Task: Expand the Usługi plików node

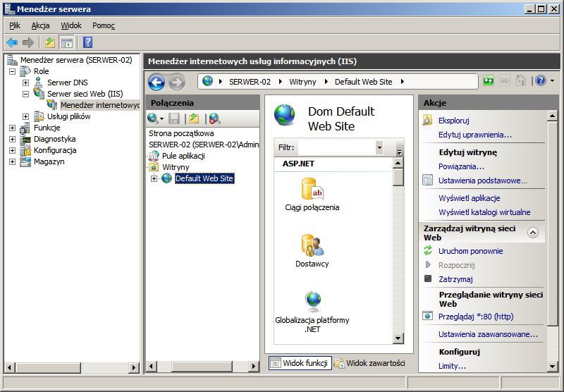Action: 25,116
